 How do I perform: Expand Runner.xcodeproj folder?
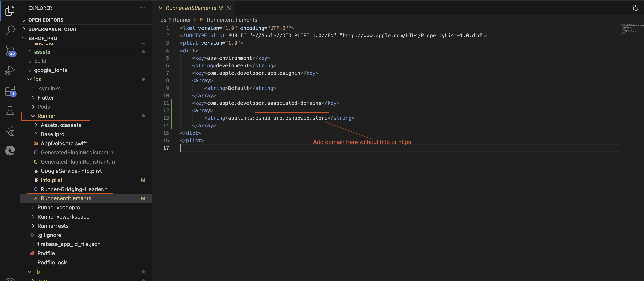(x=86, y=208)
